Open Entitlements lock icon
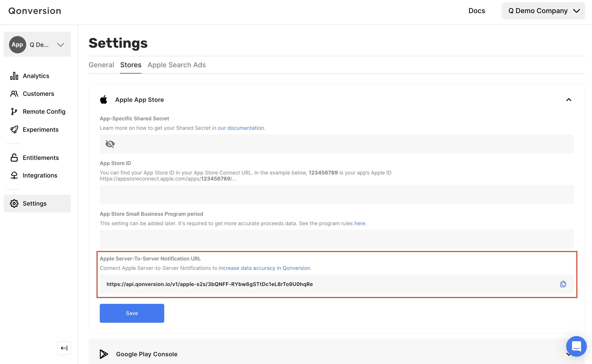The image size is (592, 364). (x=14, y=158)
